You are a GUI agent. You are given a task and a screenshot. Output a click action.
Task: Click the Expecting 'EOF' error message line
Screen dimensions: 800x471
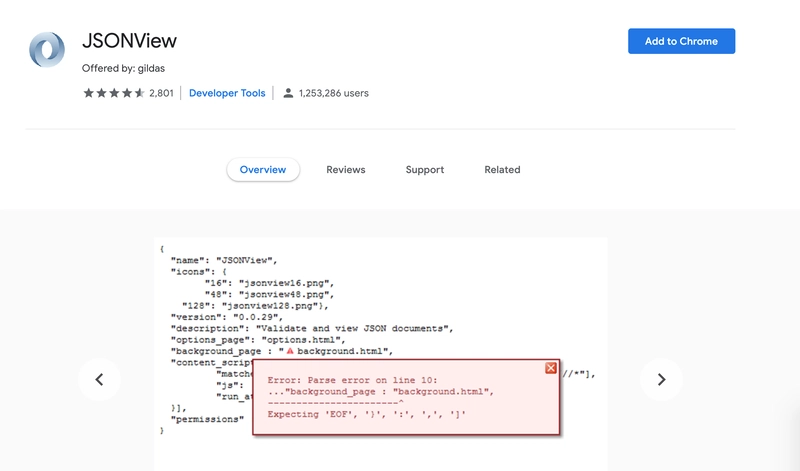[x=366, y=414]
